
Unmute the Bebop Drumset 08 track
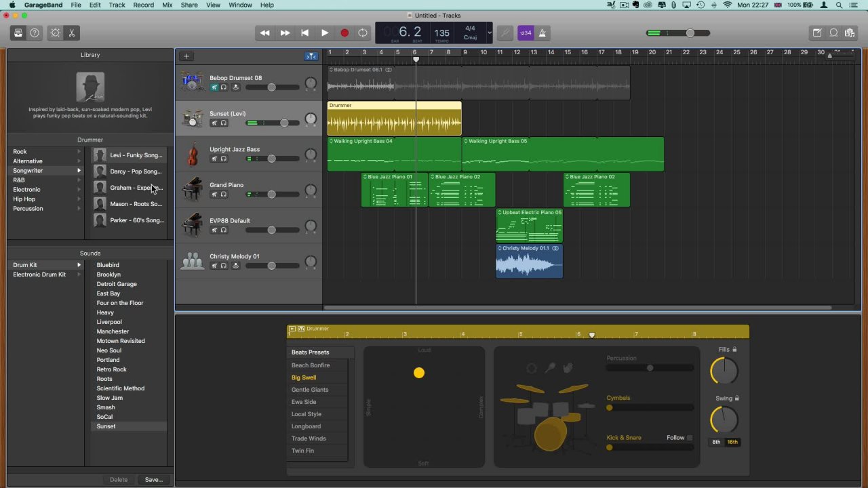pos(214,87)
